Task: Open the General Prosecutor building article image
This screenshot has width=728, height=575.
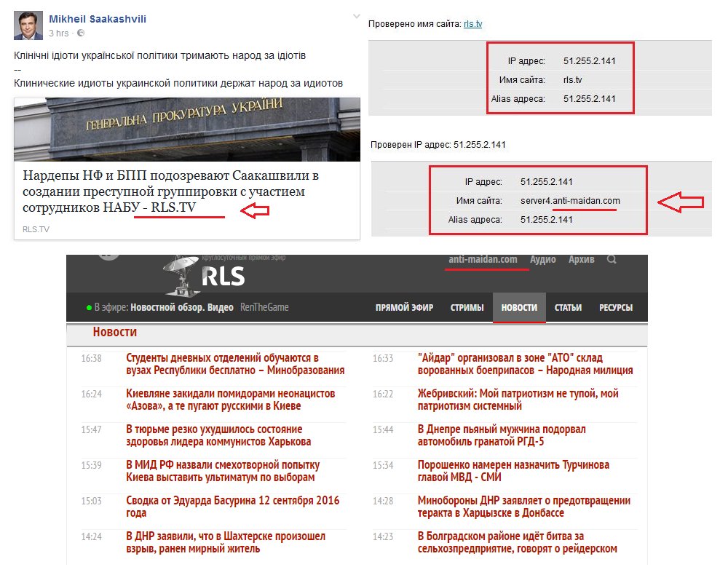Action: [187, 130]
